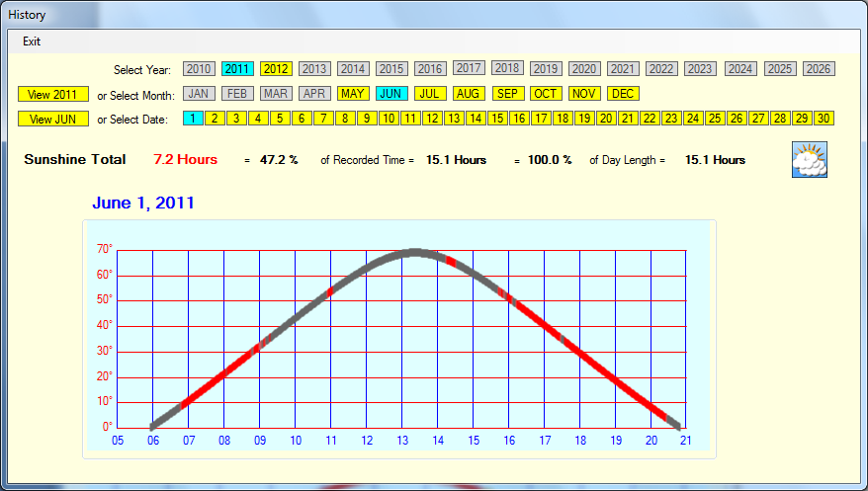Select date 20
868x491 pixels.
[x=606, y=118]
